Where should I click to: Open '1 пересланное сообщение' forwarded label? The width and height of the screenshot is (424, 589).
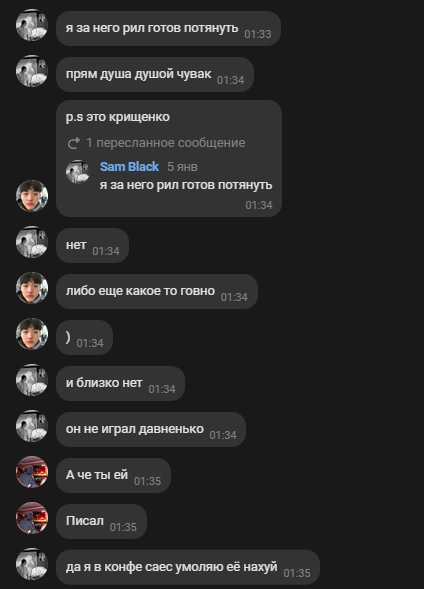166,143
